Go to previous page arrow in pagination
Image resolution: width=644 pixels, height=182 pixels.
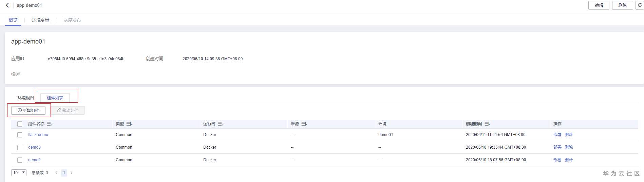point(56,173)
